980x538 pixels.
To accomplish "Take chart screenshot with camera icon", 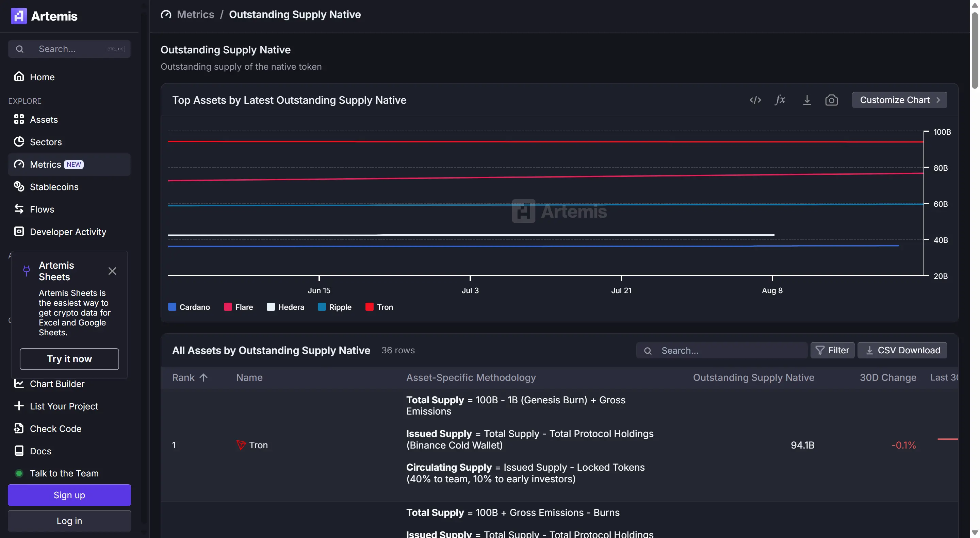I will (x=831, y=100).
